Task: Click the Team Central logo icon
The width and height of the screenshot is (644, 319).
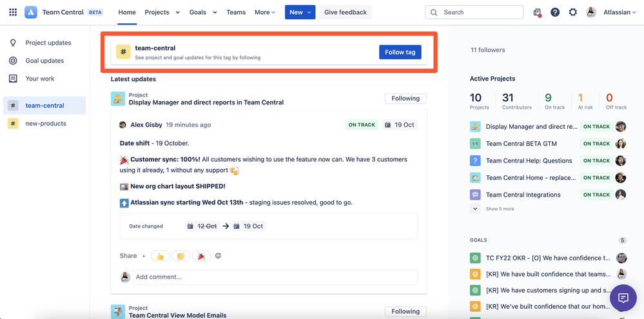Action: pos(31,12)
